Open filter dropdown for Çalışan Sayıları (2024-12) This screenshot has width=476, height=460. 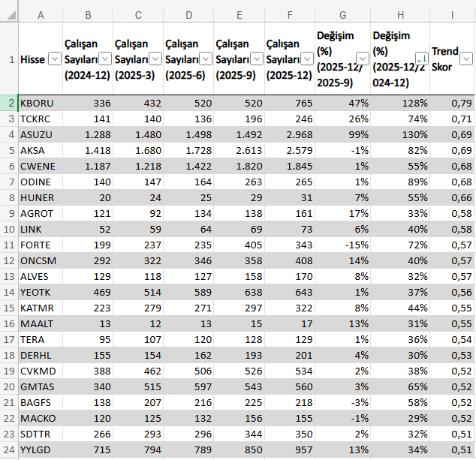[105, 59]
